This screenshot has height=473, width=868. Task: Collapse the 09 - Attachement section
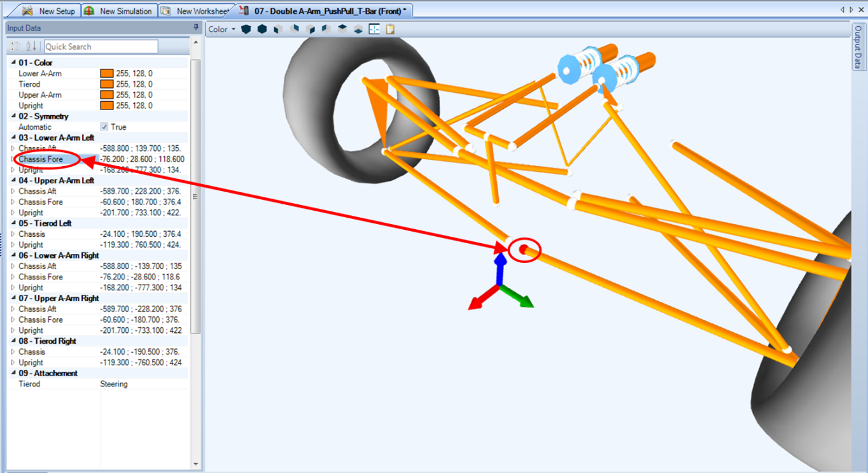click(14, 373)
